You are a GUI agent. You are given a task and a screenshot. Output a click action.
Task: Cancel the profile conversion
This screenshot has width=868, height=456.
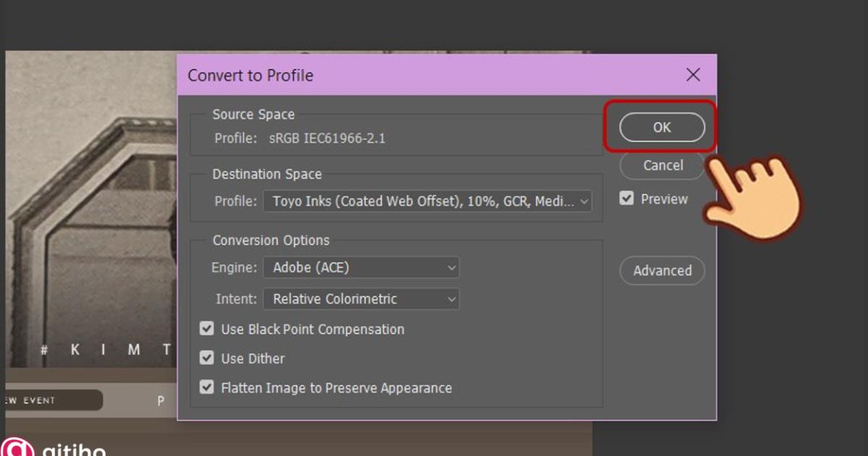click(663, 166)
